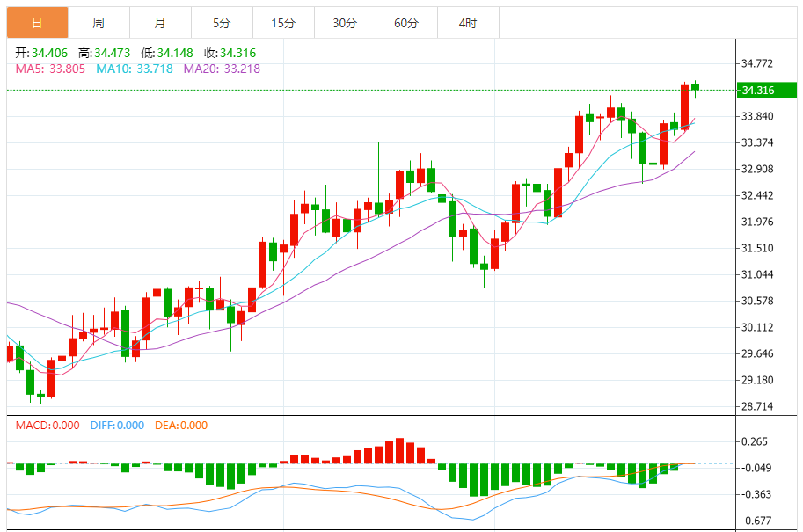
Task: Click the 33.840 price axis label
Action: pyautogui.click(x=757, y=116)
